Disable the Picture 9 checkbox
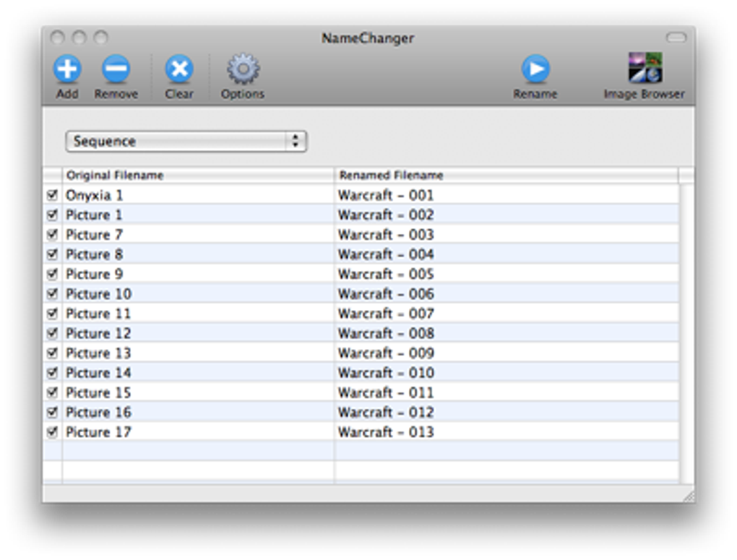 pos(52,274)
